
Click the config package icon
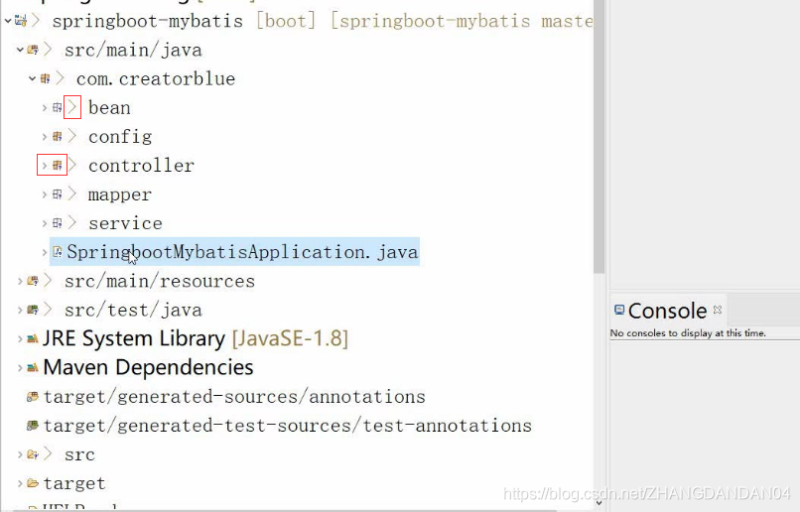coord(58,137)
